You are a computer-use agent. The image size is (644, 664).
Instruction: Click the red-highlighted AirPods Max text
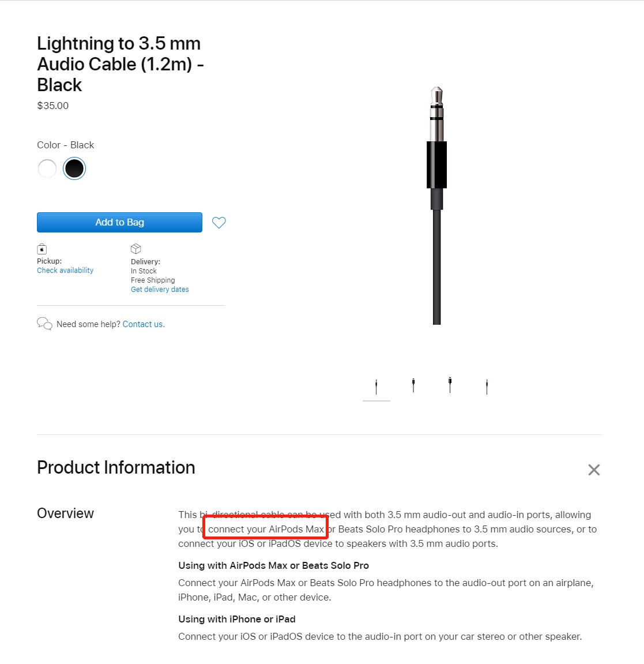[265, 528]
